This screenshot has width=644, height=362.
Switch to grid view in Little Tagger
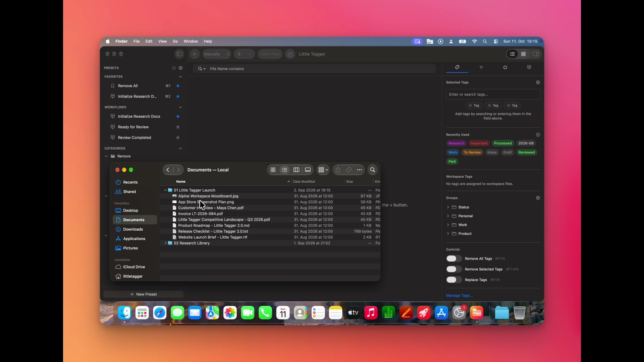tap(524, 54)
